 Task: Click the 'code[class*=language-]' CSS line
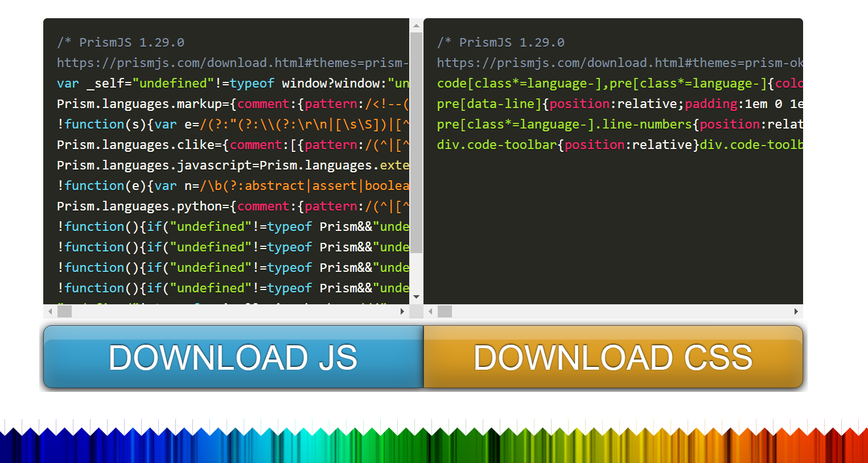[x=620, y=83]
